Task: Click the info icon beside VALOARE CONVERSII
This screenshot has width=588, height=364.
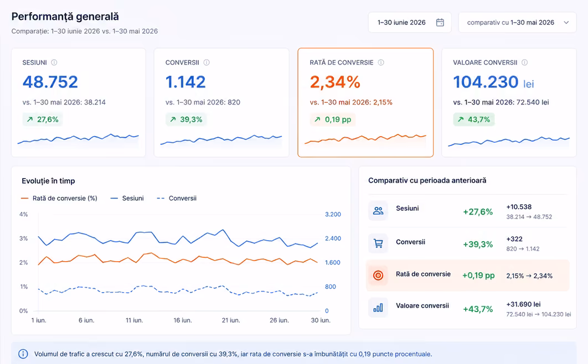Action: click(525, 63)
